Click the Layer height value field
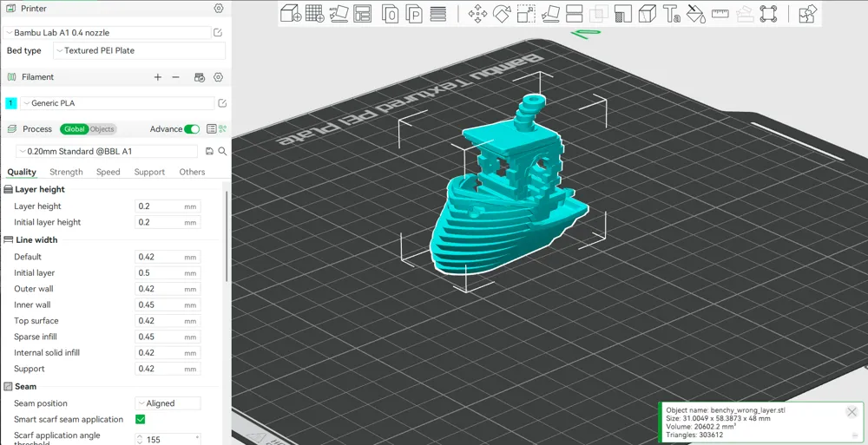The image size is (868, 445). [168, 206]
